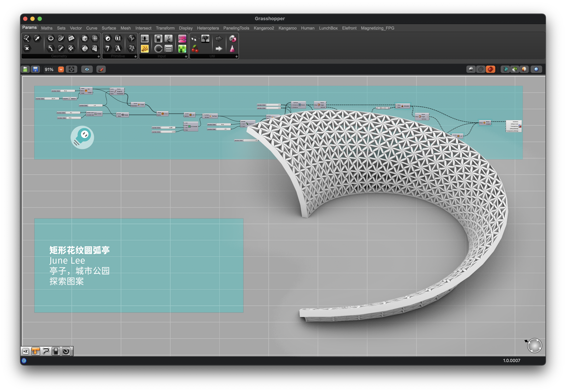Expand the Geometry panel group
566x392 pixels.
tap(99, 56)
